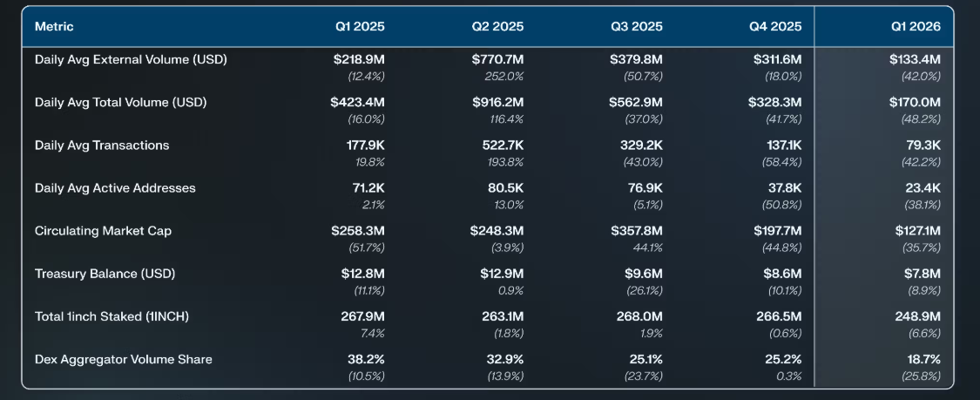This screenshot has height=400, width=980.
Task: Click the Daily Avg Total Volume (USD) label
Action: pos(120,103)
